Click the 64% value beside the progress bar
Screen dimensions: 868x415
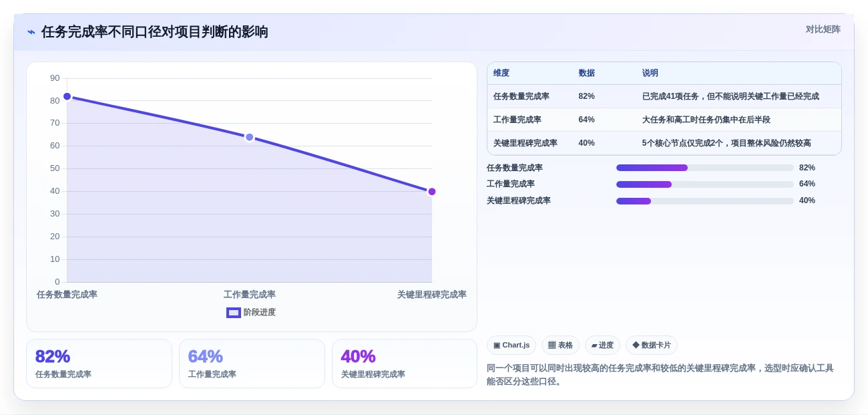tap(807, 184)
